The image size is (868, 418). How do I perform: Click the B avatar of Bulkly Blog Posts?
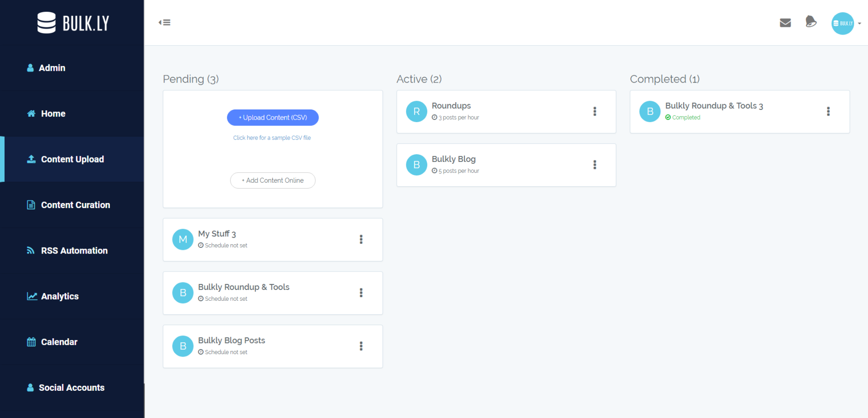pyautogui.click(x=183, y=346)
